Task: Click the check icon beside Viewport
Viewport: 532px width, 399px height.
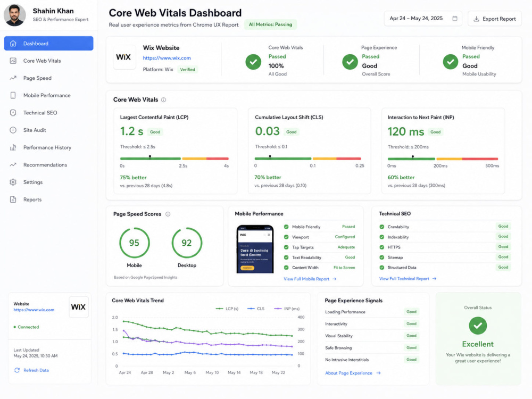Action: [x=286, y=237]
